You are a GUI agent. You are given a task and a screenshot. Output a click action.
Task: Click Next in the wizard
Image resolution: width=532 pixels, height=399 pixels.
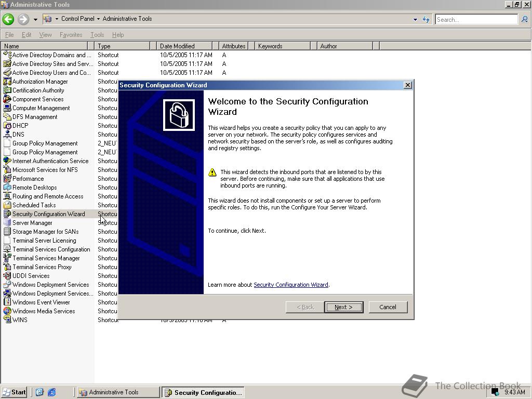tap(344, 307)
